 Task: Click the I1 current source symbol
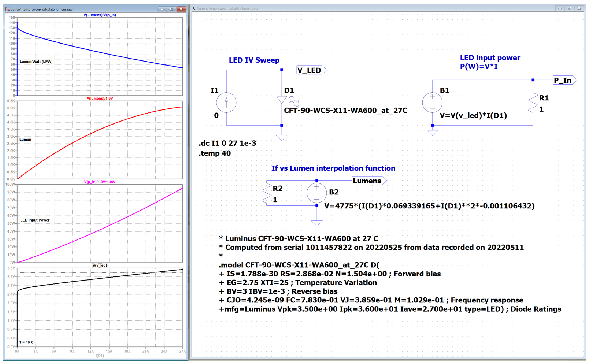coord(226,103)
